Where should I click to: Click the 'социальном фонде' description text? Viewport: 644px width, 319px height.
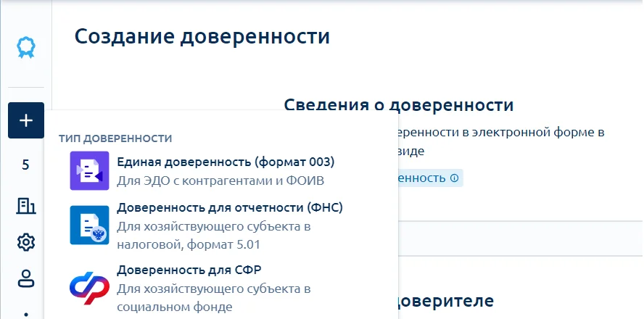point(175,307)
